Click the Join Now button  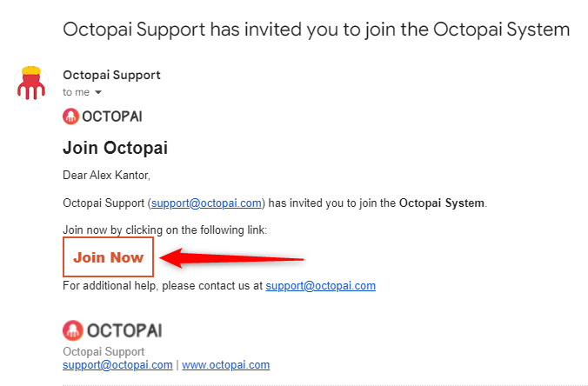coord(109,257)
